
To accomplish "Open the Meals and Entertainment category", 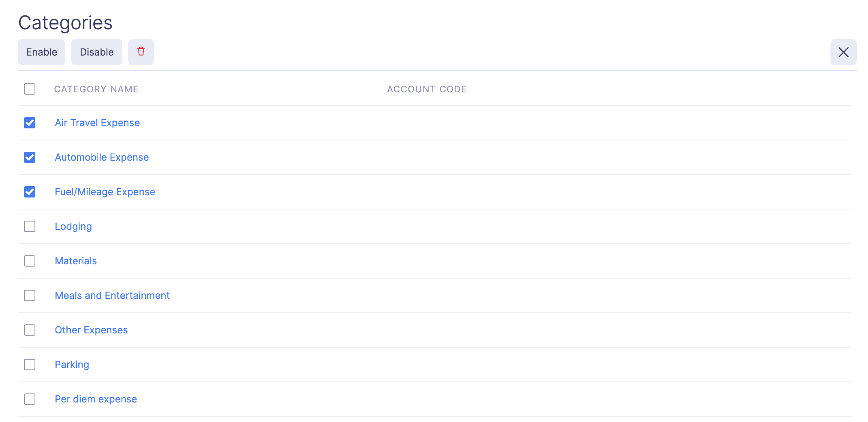I will point(112,295).
